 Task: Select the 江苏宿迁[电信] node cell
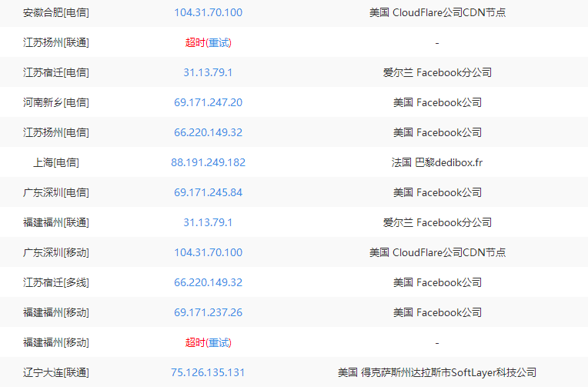[56, 72]
